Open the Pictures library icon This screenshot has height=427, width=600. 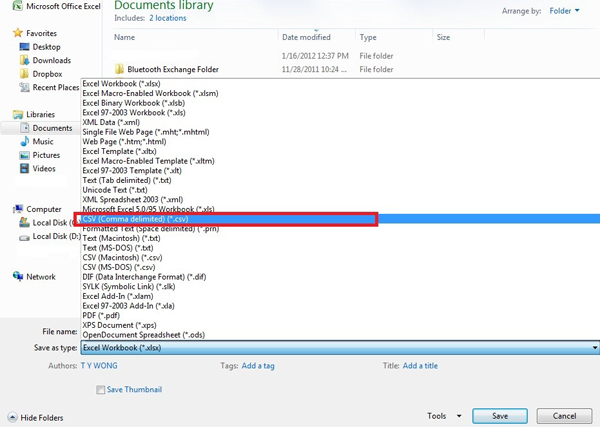tap(24, 155)
